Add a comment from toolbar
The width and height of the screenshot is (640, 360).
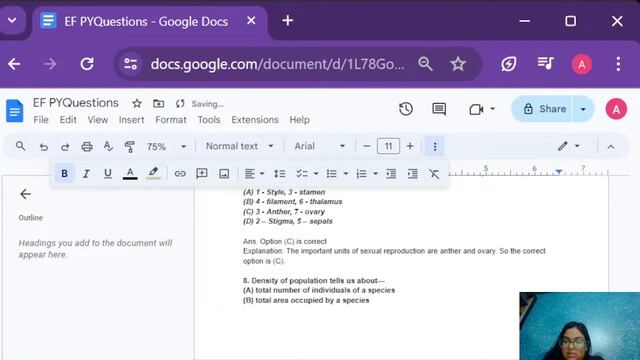click(x=202, y=173)
